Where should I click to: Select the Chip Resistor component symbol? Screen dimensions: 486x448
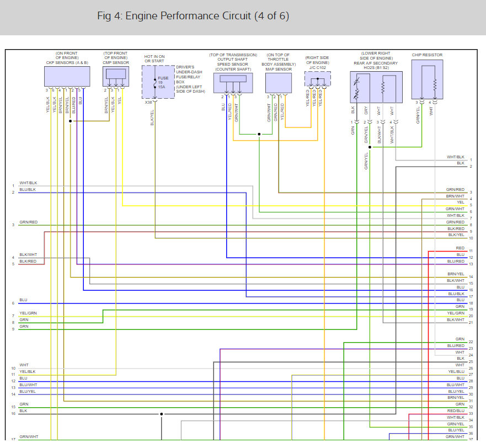point(427,79)
